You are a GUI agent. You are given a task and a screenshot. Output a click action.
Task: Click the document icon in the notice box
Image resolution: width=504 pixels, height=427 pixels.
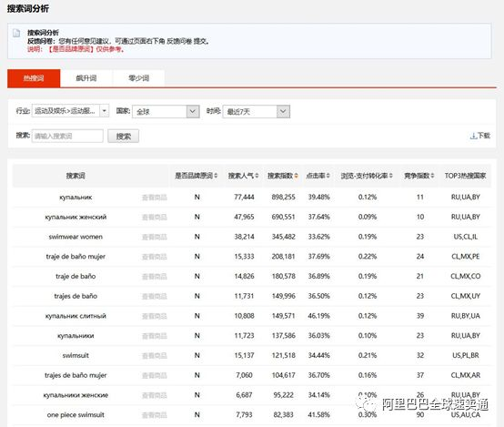[16, 33]
